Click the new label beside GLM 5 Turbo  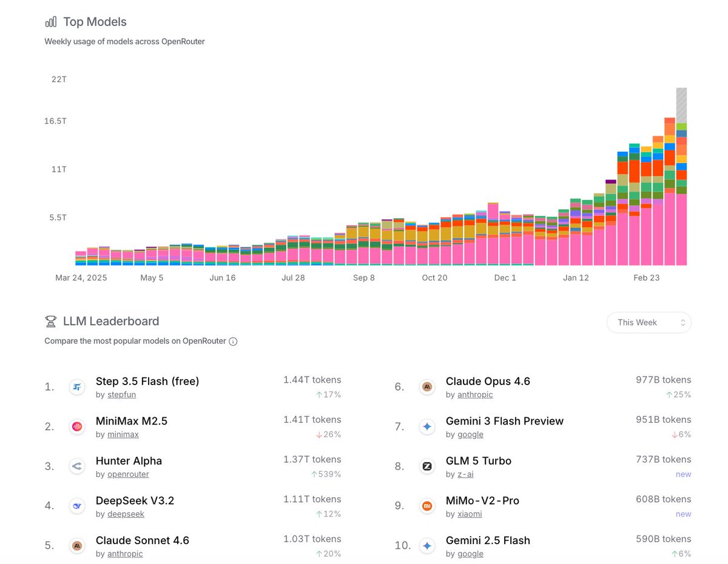[x=683, y=474]
